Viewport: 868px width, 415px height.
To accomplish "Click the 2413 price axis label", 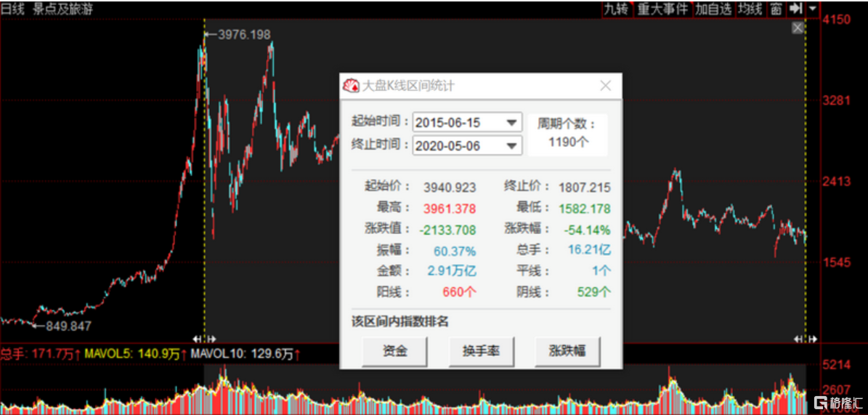I will [x=837, y=182].
